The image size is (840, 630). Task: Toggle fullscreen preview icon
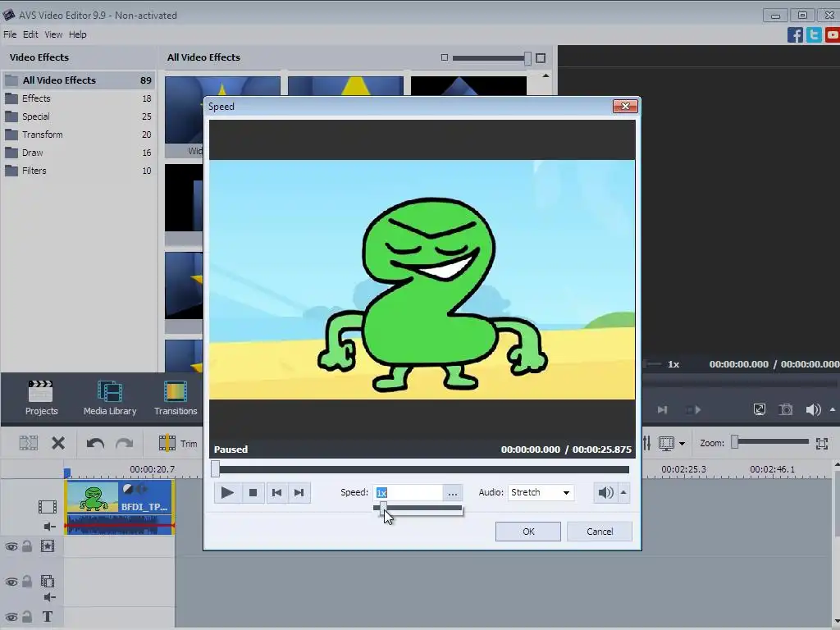pyautogui.click(x=759, y=410)
